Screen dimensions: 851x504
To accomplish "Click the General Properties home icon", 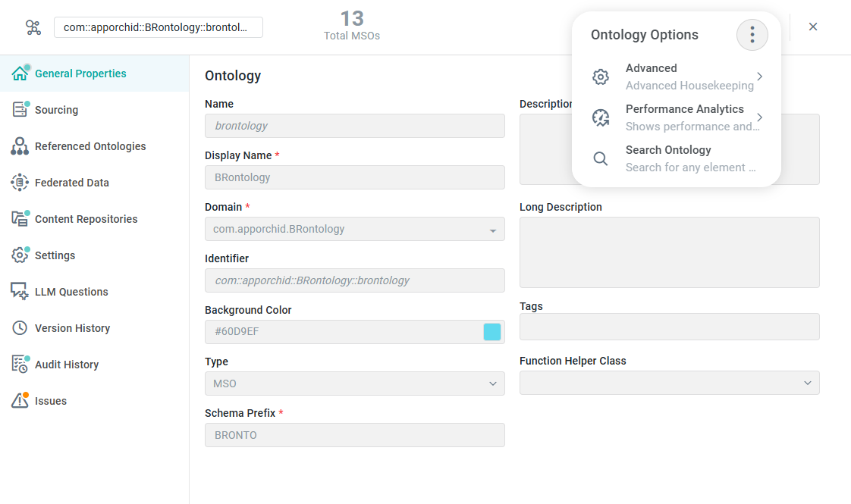I will (x=20, y=74).
